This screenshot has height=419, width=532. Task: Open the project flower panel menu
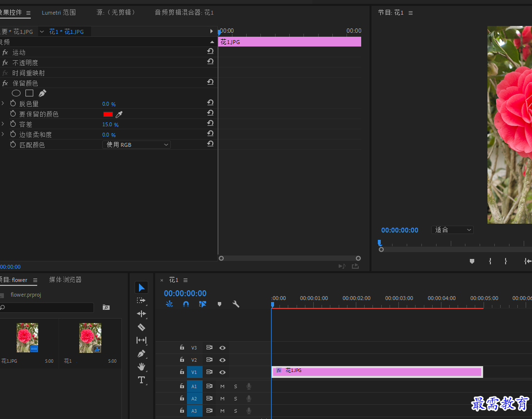coord(35,280)
